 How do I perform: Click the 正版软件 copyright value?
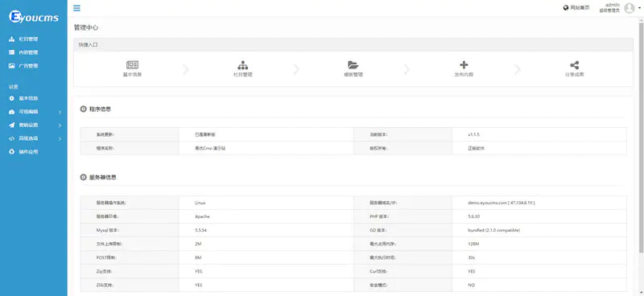coord(476,148)
